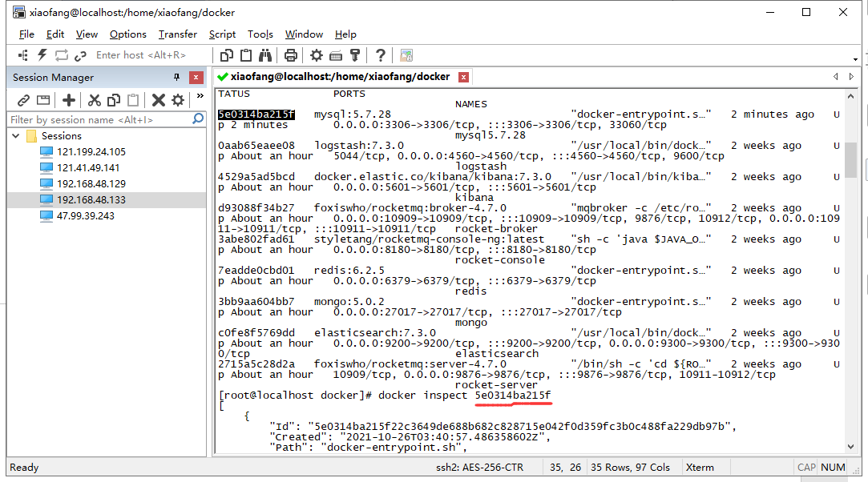
Task: Click the reconnect lightning bolt toolbar icon
Action: pos(42,54)
